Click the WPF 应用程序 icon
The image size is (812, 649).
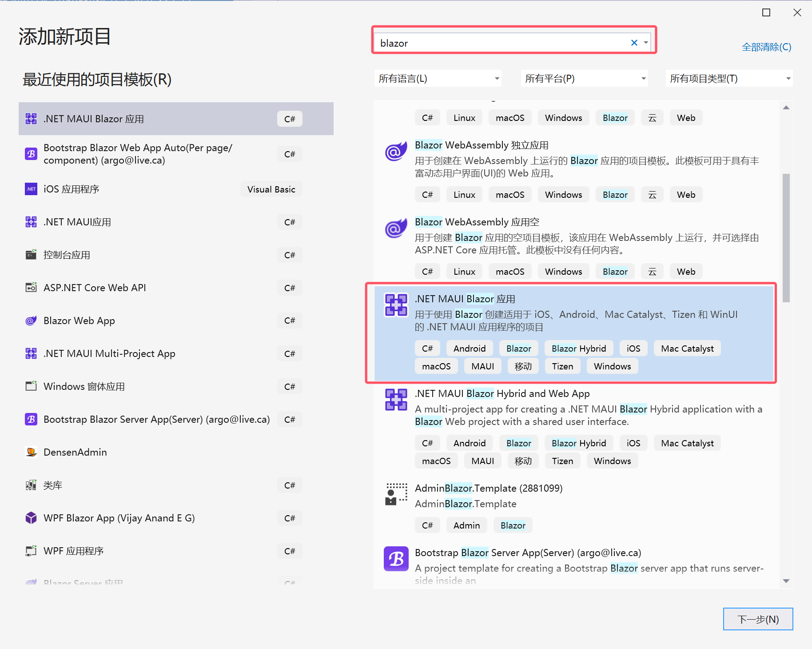pos(31,551)
